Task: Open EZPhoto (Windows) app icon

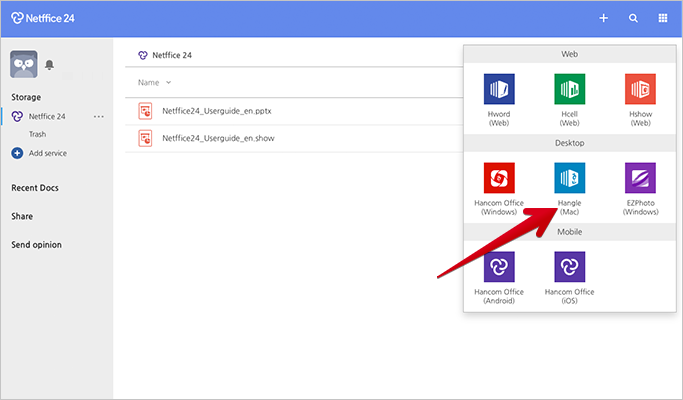Action: coord(640,178)
